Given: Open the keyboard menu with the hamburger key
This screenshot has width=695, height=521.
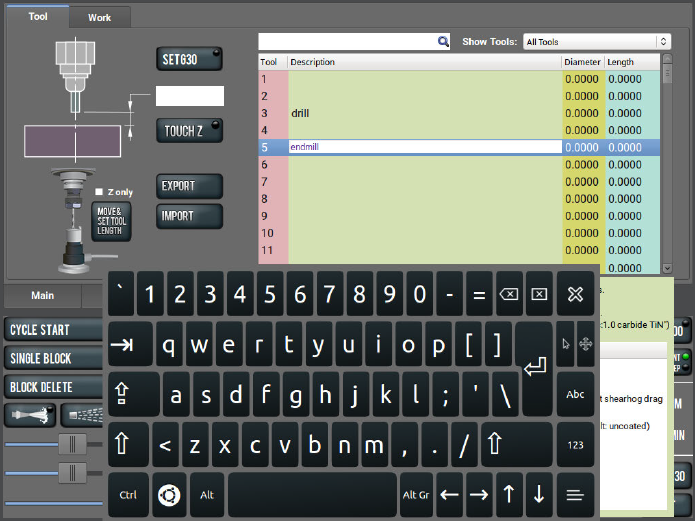Looking at the screenshot, I should (575, 494).
